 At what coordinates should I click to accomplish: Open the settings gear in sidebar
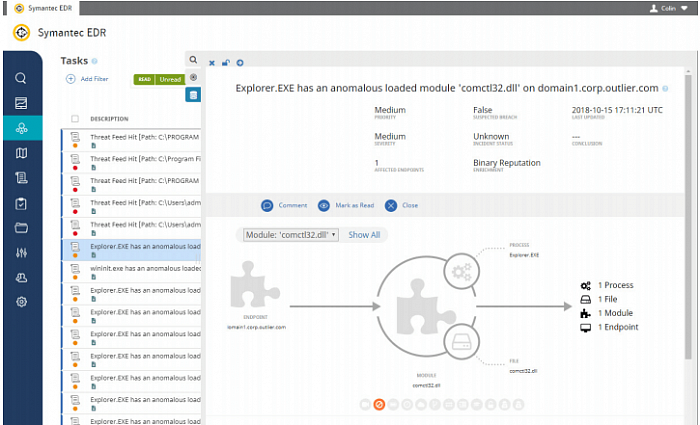point(21,302)
